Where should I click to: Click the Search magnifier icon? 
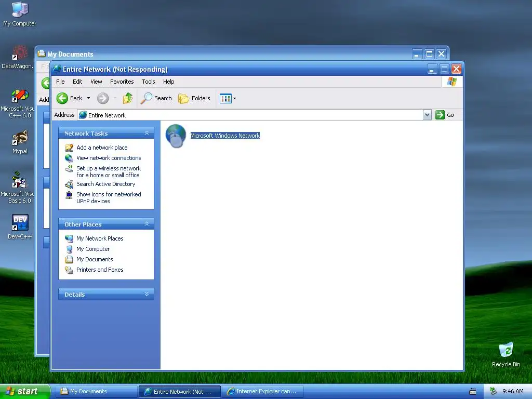pos(146,98)
